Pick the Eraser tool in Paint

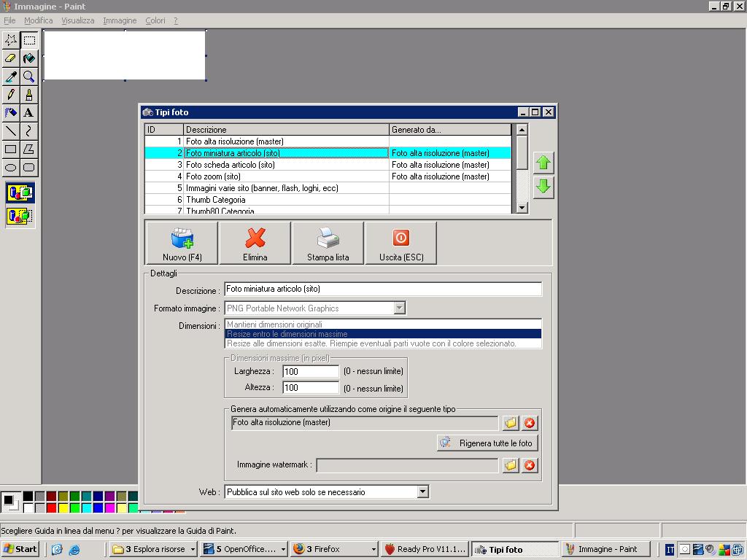tap(11, 58)
